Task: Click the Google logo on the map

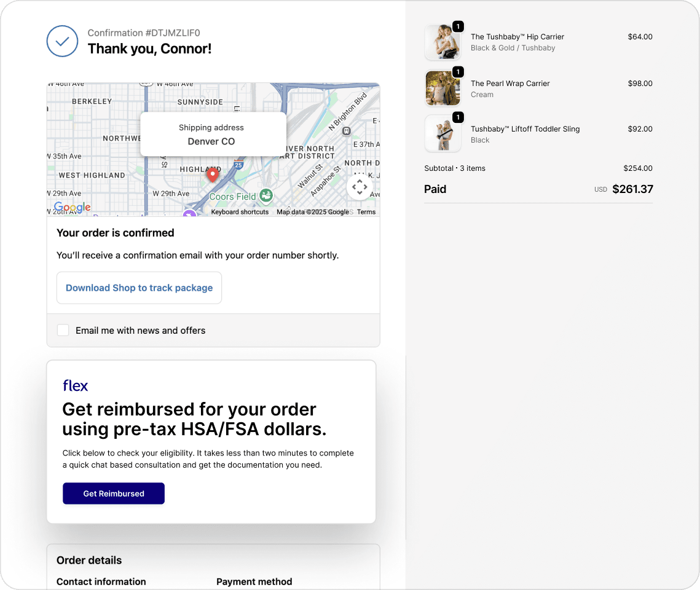Action: pyautogui.click(x=72, y=208)
